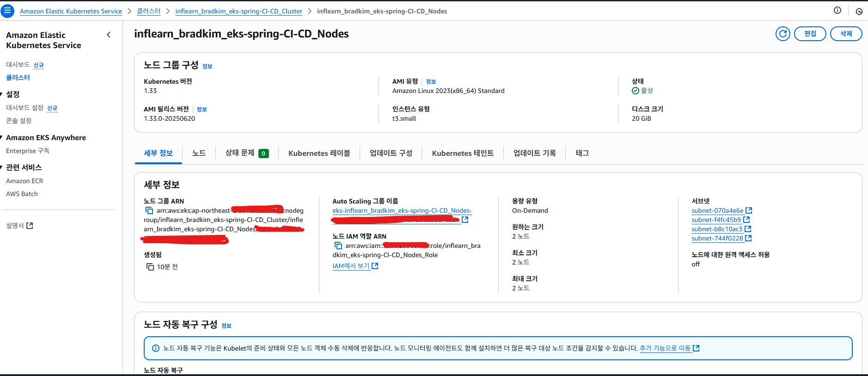Open the 상태 문제 tab

point(247,153)
